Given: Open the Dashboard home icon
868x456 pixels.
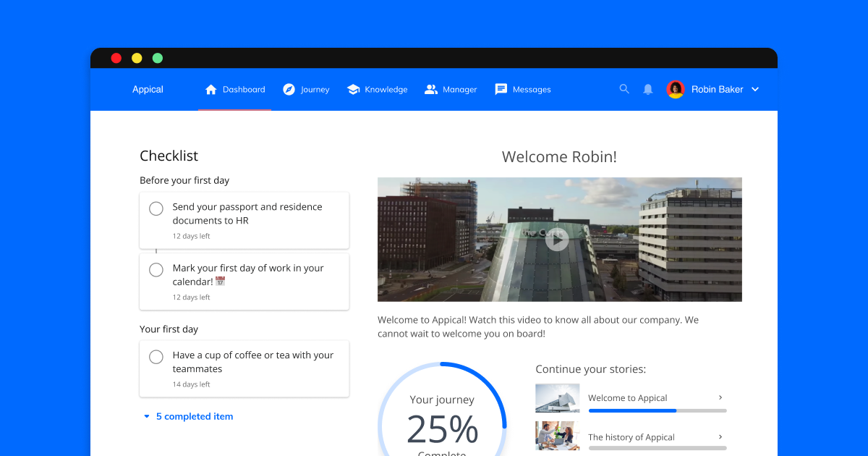Looking at the screenshot, I should click(210, 88).
